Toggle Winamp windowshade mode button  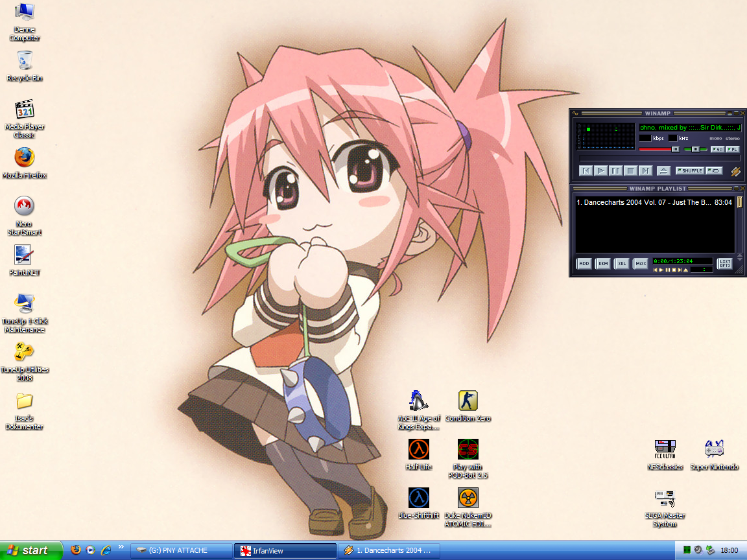737,113
